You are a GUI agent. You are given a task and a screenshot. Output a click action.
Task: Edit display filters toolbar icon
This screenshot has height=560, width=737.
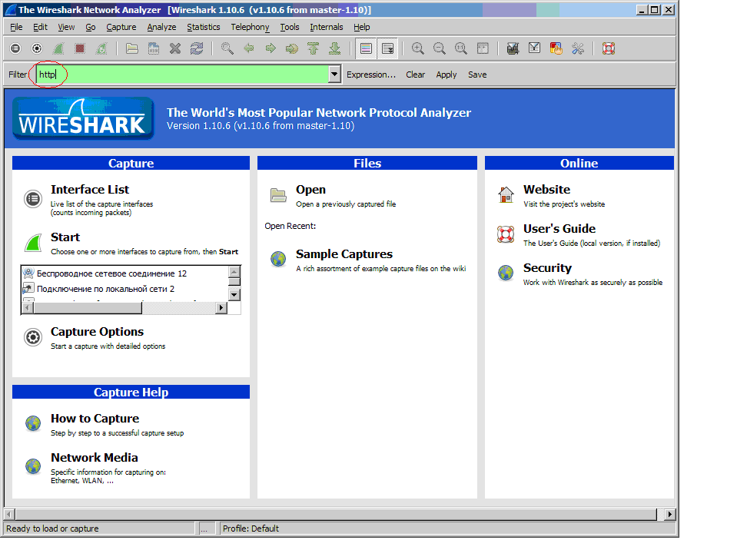pyautogui.click(x=534, y=48)
